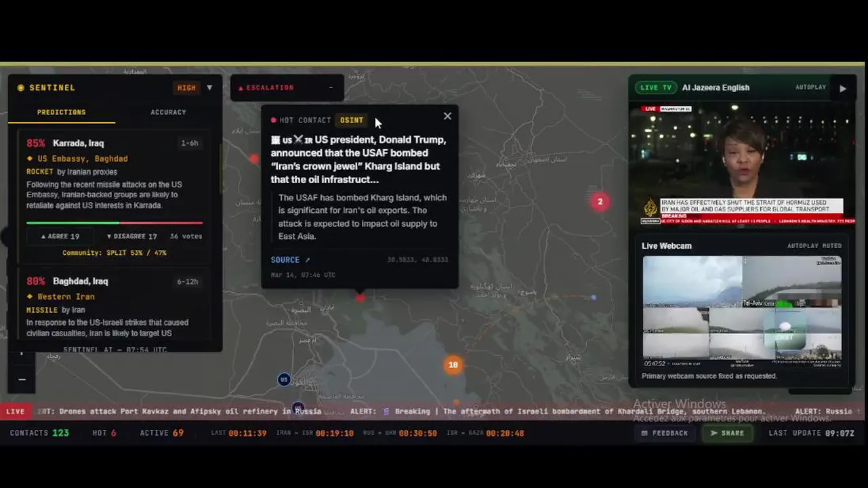
Task: Click the HOT 6 counter
Action: pyautogui.click(x=104, y=433)
